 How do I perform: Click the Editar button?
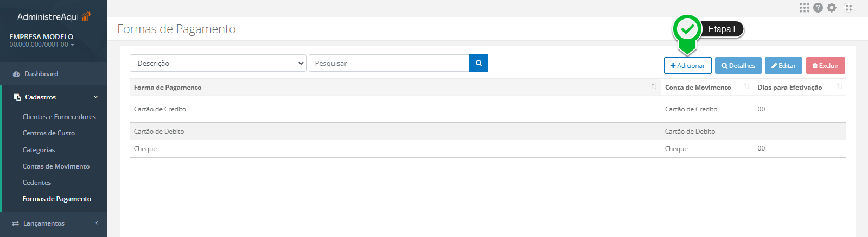pyautogui.click(x=783, y=66)
